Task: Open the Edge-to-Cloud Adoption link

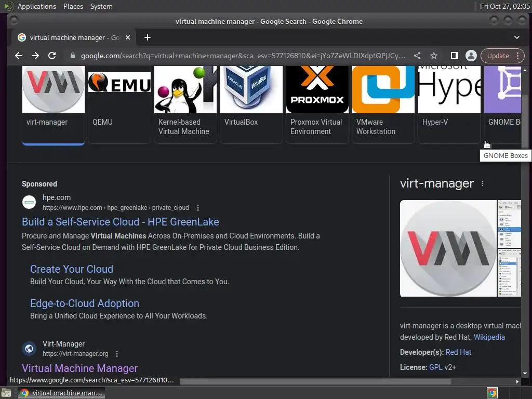Action: point(85,303)
